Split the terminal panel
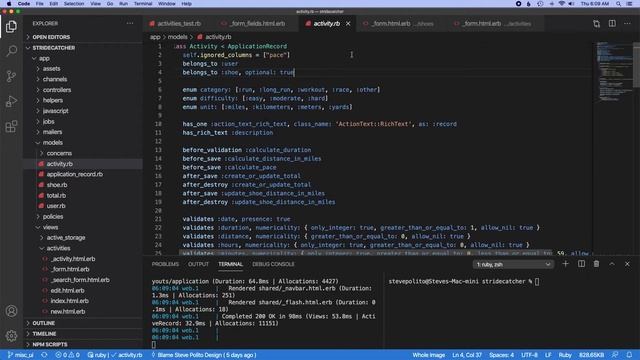Image resolution: width=640 pixels, height=360 pixels. [581, 264]
